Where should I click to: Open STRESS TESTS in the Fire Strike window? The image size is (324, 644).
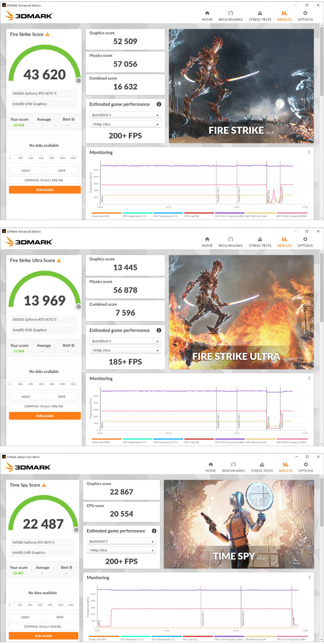[260, 16]
